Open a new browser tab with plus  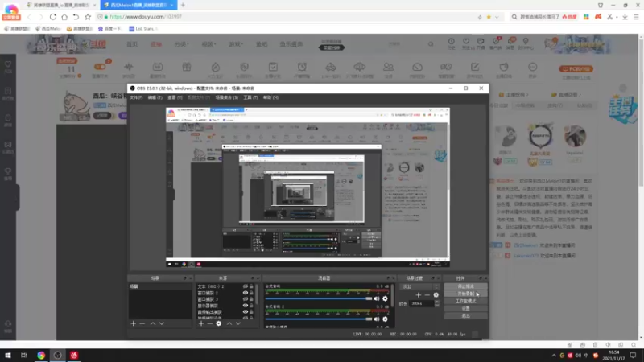point(184,5)
